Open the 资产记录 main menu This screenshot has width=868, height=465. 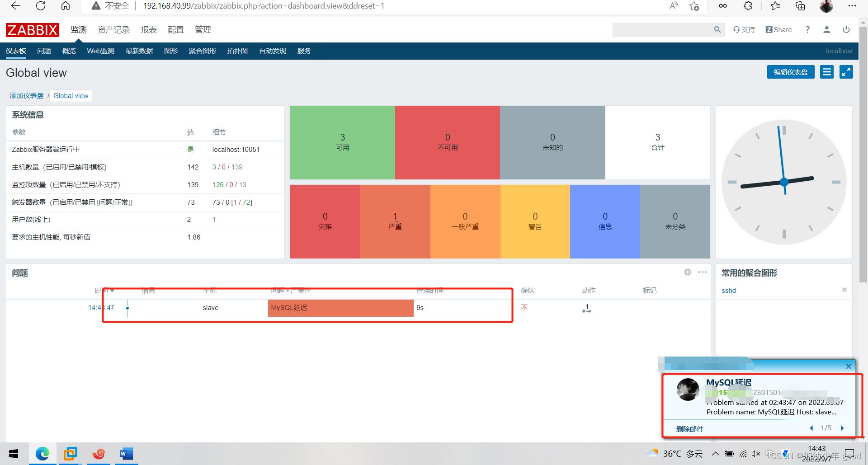[x=113, y=30]
